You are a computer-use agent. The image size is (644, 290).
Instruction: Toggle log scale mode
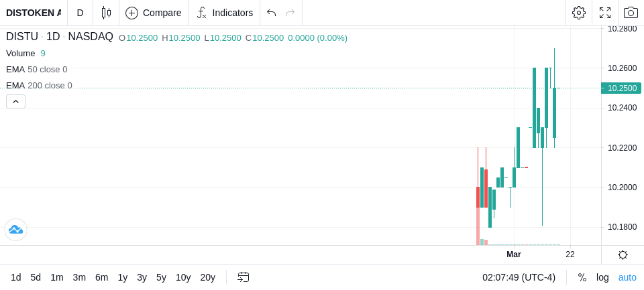(x=602, y=277)
